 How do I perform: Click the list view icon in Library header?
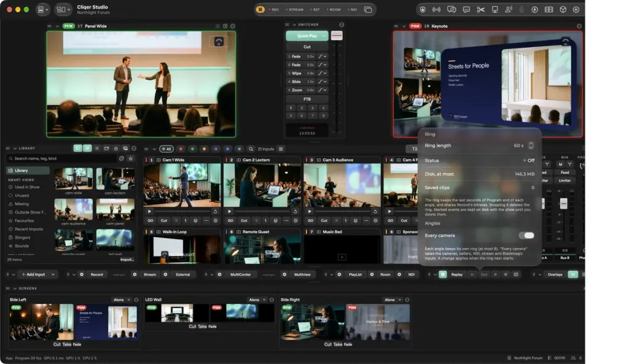point(96,149)
